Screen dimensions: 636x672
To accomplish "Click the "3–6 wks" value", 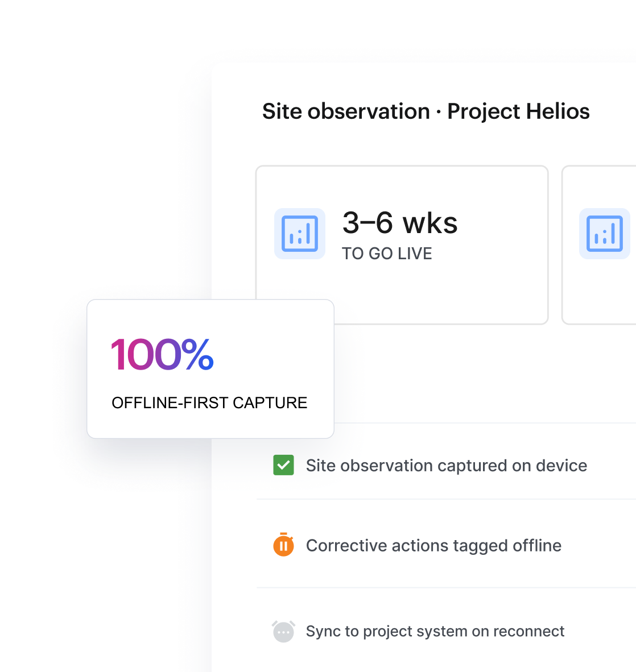I will pos(400,223).
